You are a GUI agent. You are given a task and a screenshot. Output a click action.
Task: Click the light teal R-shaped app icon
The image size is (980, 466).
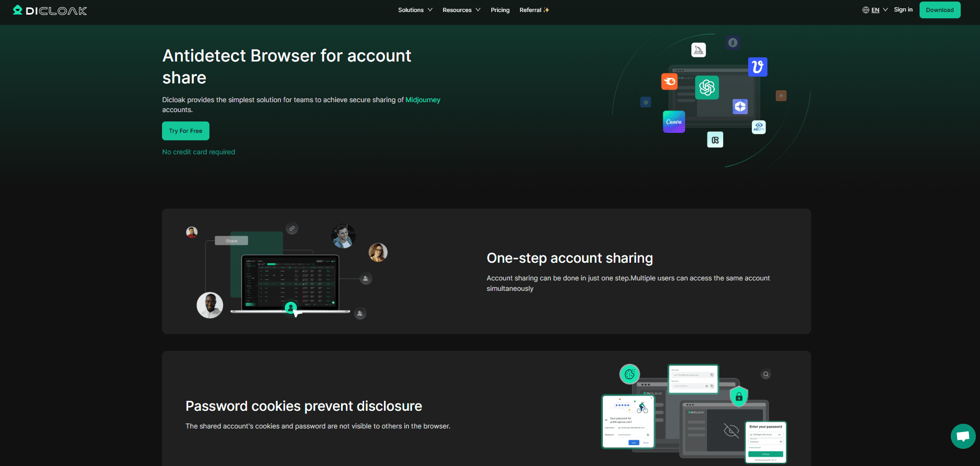pos(715,140)
